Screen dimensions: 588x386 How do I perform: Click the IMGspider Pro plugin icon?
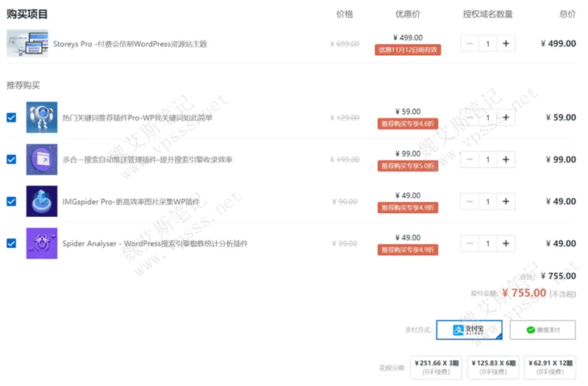point(41,201)
